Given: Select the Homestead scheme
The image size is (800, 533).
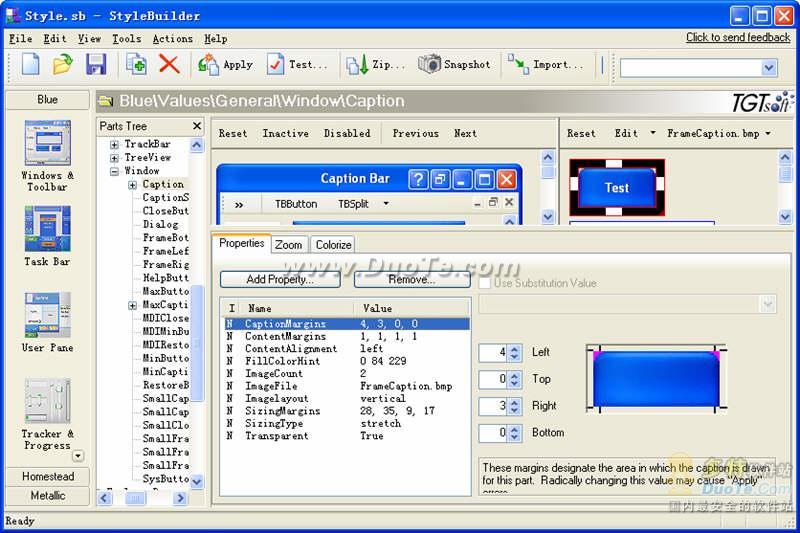Looking at the screenshot, I should coord(47,476).
